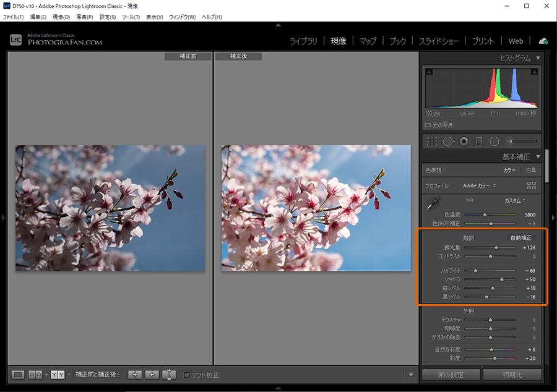Click the 補正前 before photo preview
The width and height of the screenshot is (557, 392).
110,208
